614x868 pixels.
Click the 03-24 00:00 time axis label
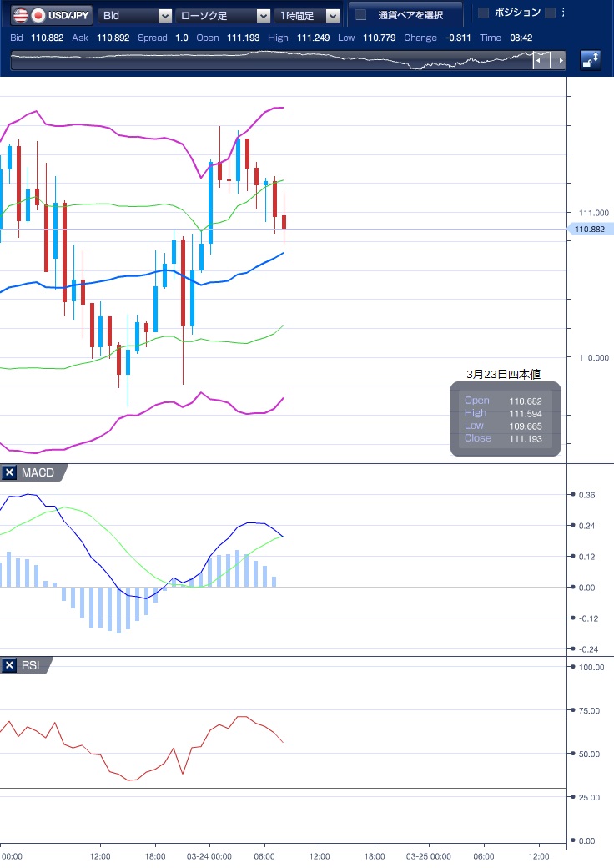tap(209, 856)
